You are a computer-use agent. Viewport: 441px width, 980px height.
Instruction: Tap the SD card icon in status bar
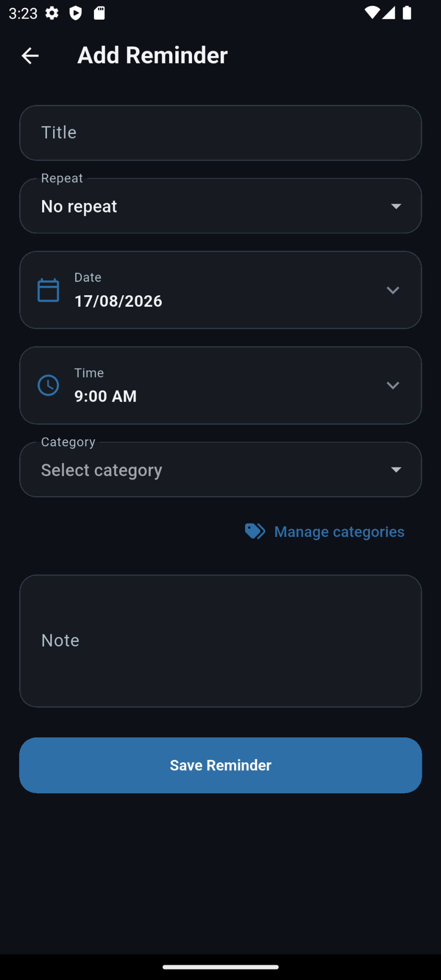tap(99, 13)
